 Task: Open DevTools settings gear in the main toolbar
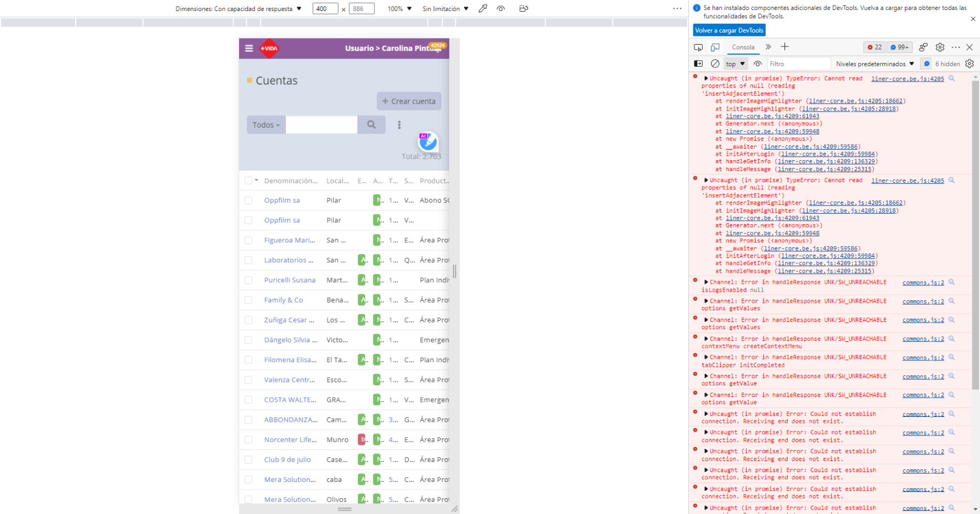pos(940,47)
